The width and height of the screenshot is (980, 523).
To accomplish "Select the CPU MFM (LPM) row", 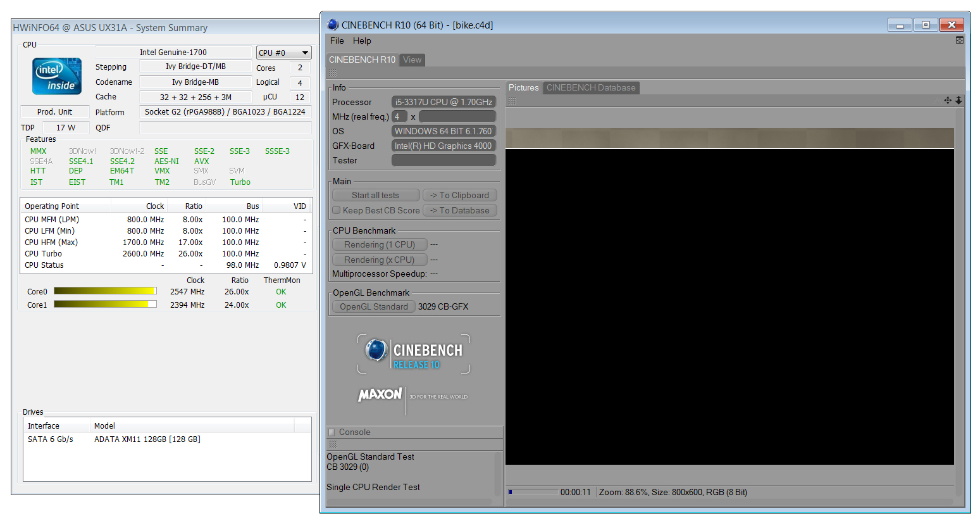I will [166, 220].
